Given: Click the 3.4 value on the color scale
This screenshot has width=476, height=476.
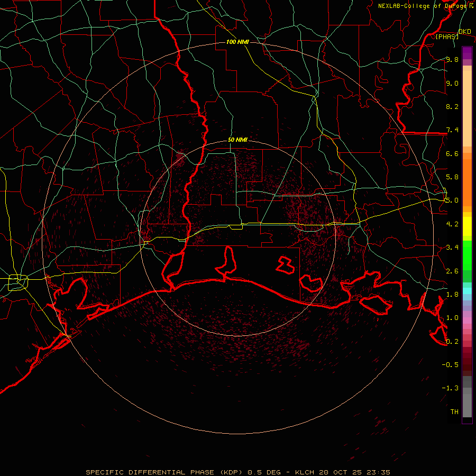Looking at the screenshot, I should (x=452, y=247).
